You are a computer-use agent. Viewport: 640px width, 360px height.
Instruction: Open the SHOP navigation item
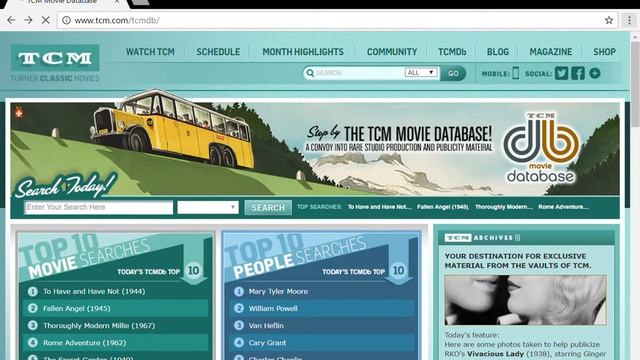pyautogui.click(x=604, y=52)
